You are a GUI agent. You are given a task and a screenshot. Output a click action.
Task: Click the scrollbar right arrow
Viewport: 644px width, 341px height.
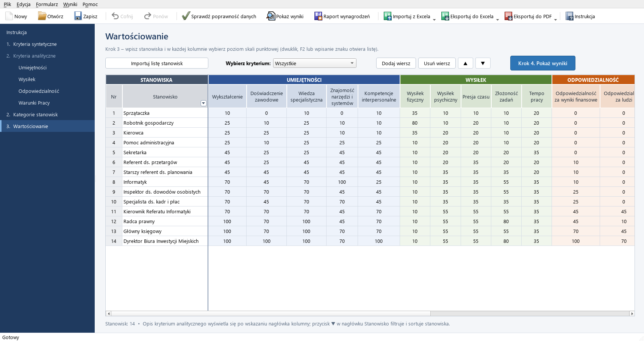tap(632, 313)
